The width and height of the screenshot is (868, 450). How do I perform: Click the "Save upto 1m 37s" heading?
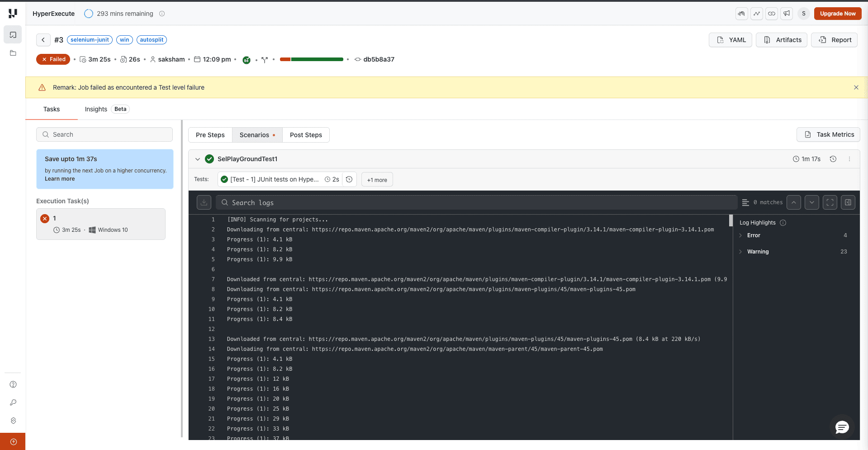click(71, 159)
